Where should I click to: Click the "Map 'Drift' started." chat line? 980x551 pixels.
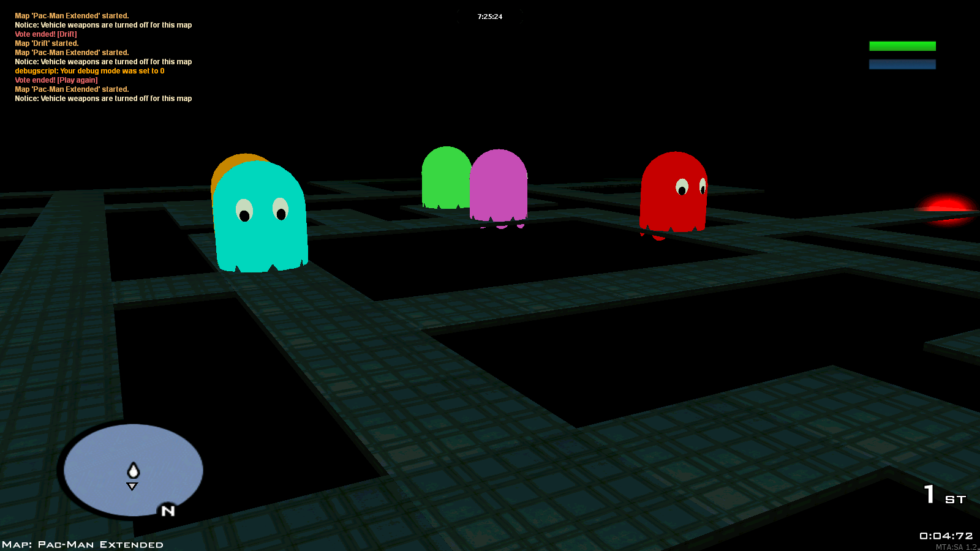click(x=47, y=43)
